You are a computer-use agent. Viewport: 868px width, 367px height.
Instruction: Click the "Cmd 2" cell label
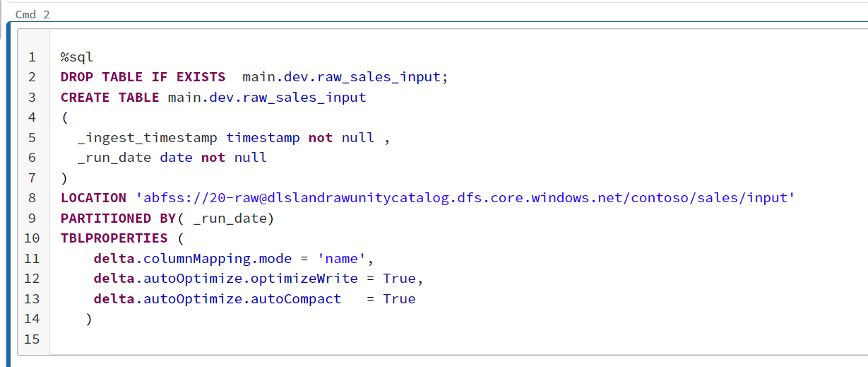[32, 14]
